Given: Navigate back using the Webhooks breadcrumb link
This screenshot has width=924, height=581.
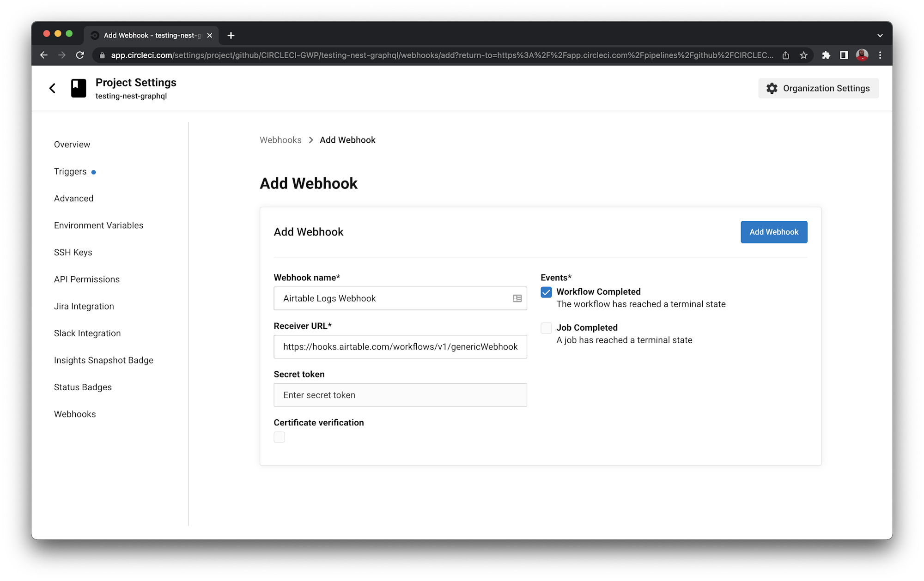Looking at the screenshot, I should coord(280,140).
